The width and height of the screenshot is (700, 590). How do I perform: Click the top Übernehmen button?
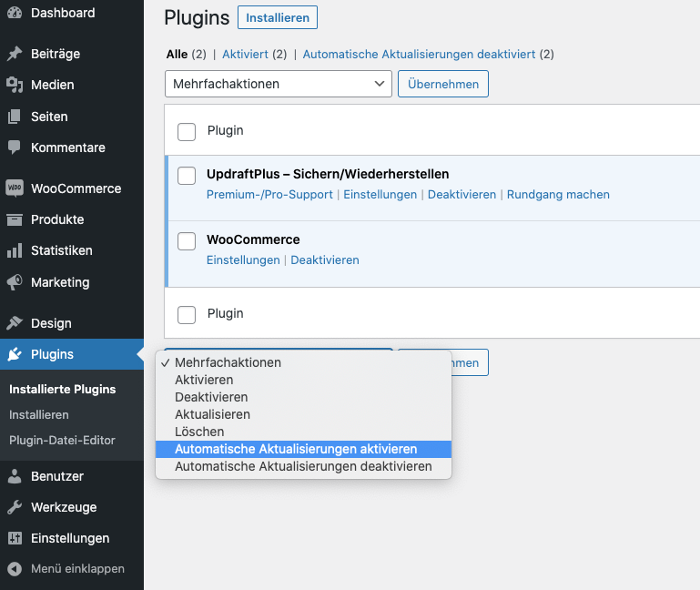pos(443,84)
